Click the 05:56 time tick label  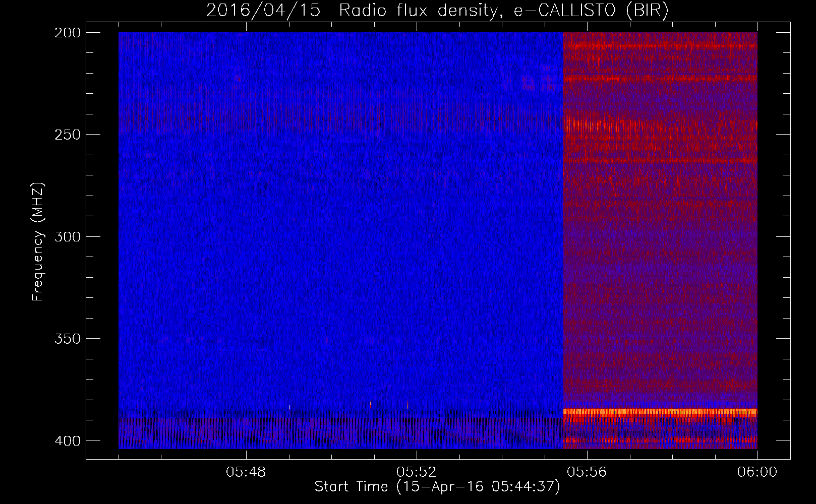pos(587,472)
